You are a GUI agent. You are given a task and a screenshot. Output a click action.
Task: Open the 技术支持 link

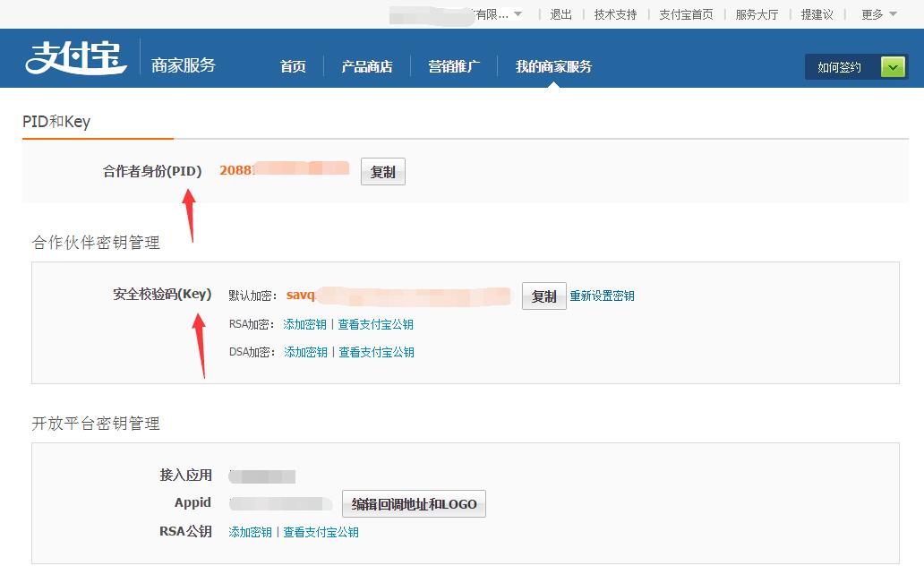[615, 14]
